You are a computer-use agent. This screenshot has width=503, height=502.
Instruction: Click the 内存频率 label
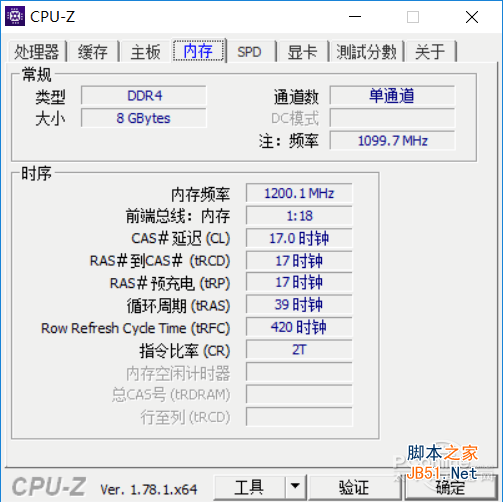pyautogui.click(x=200, y=194)
